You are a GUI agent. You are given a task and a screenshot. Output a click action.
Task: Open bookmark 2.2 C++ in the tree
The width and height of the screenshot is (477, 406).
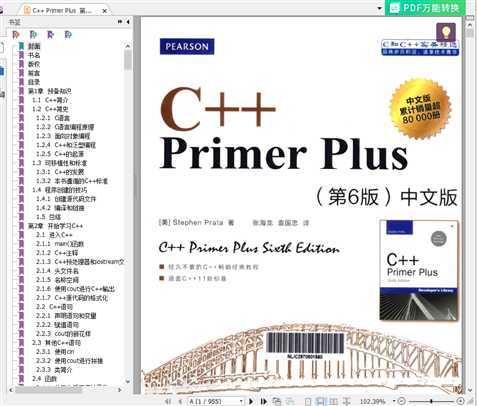(x=54, y=307)
